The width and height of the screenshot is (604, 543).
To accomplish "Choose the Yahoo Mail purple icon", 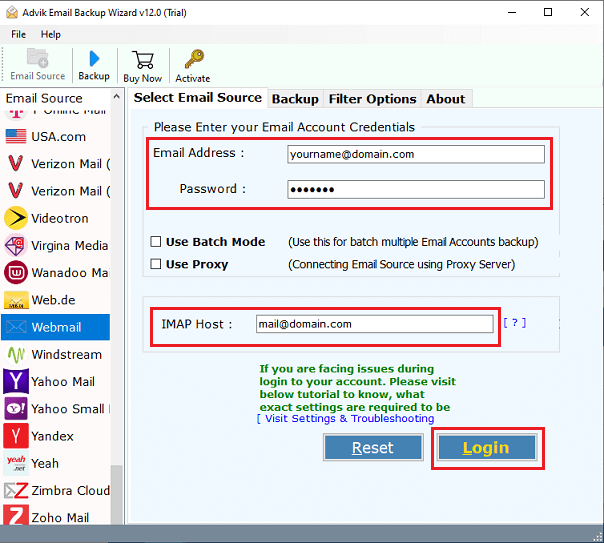I will coord(15,381).
